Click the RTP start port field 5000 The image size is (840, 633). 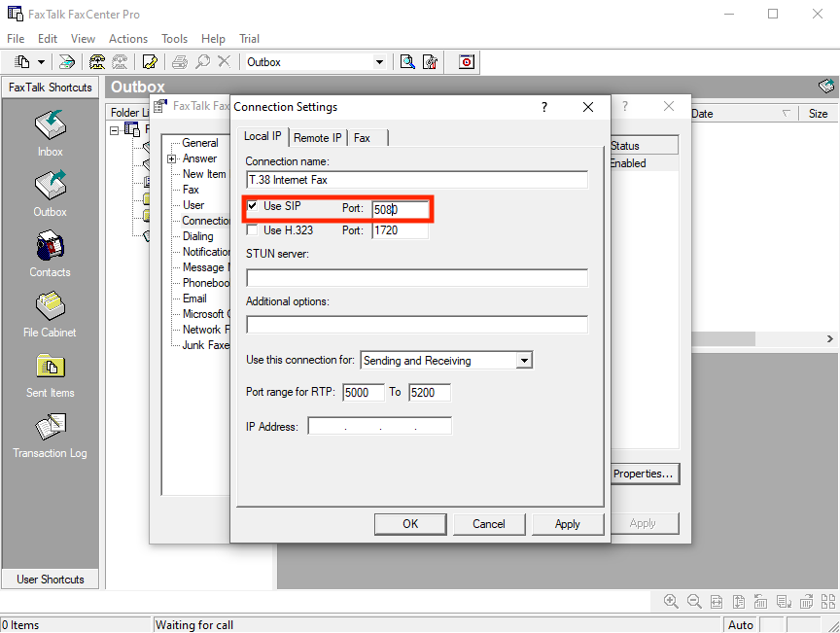coord(364,392)
